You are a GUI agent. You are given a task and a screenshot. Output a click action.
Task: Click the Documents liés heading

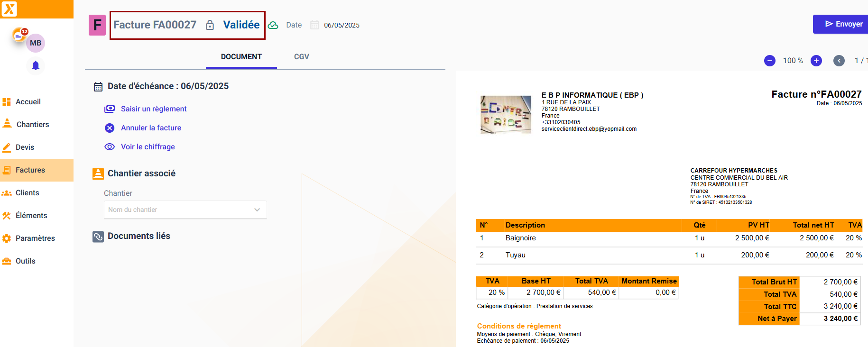tap(139, 236)
